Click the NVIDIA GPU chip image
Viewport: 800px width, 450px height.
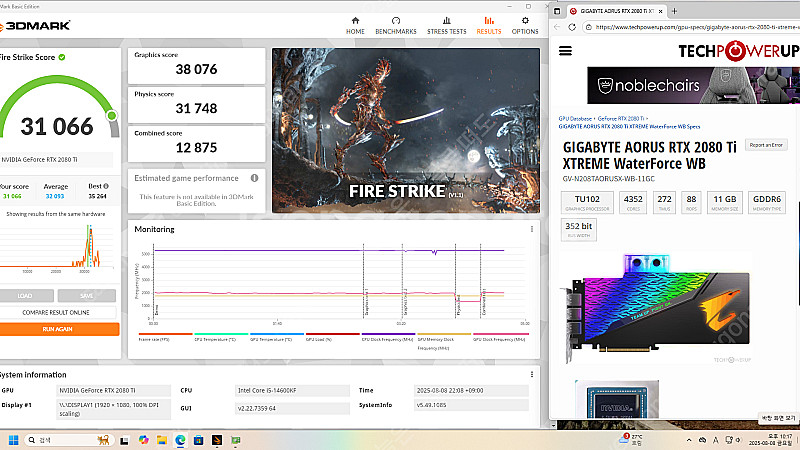(617, 400)
